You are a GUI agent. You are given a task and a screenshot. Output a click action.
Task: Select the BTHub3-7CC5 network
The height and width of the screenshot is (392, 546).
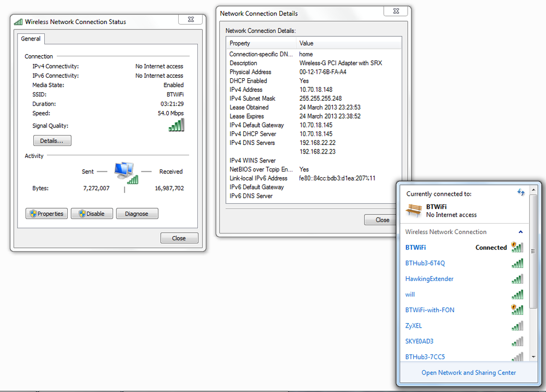pyautogui.click(x=464, y=356)
